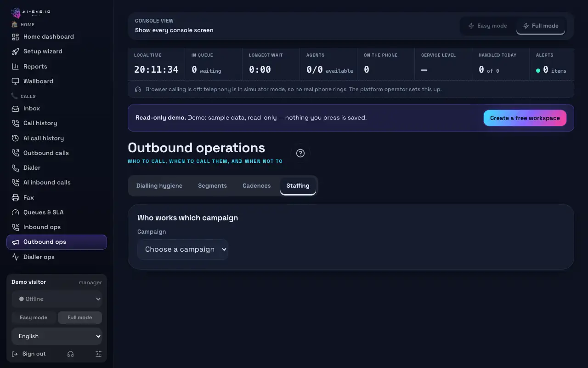This screenshot has height=368, width=588.
Task: Click Sign out
Action: click(x=28, y=354)
